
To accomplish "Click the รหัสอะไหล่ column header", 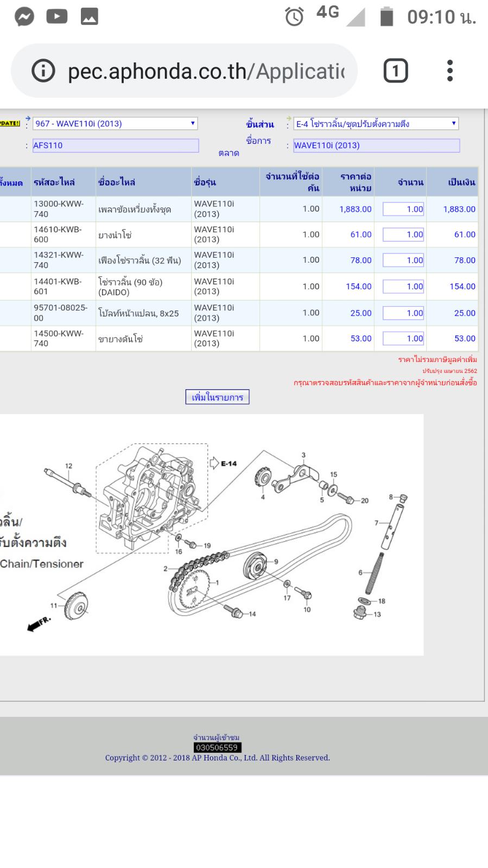I will click(x=54, y=182).
